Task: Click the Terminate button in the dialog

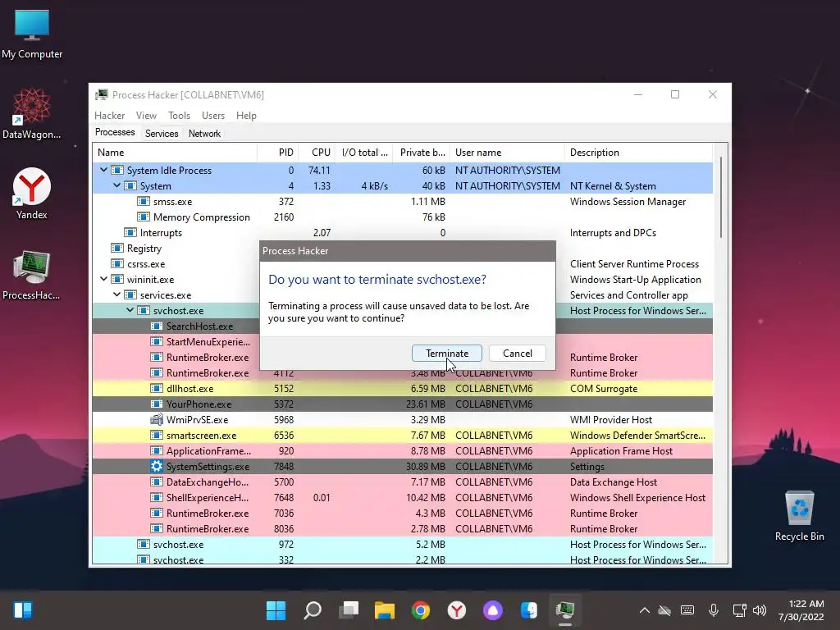Action: tap(447, 353)
